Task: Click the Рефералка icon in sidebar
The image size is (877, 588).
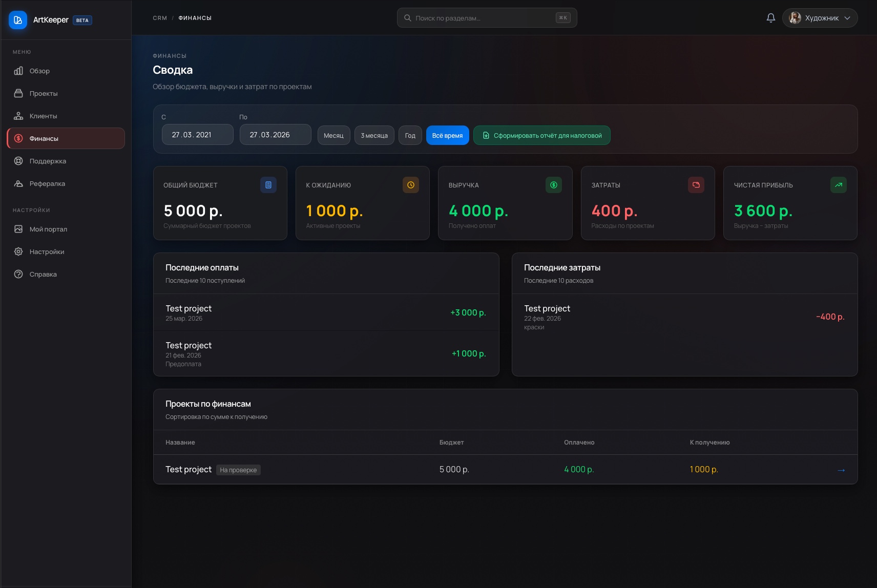Action: 18,183
